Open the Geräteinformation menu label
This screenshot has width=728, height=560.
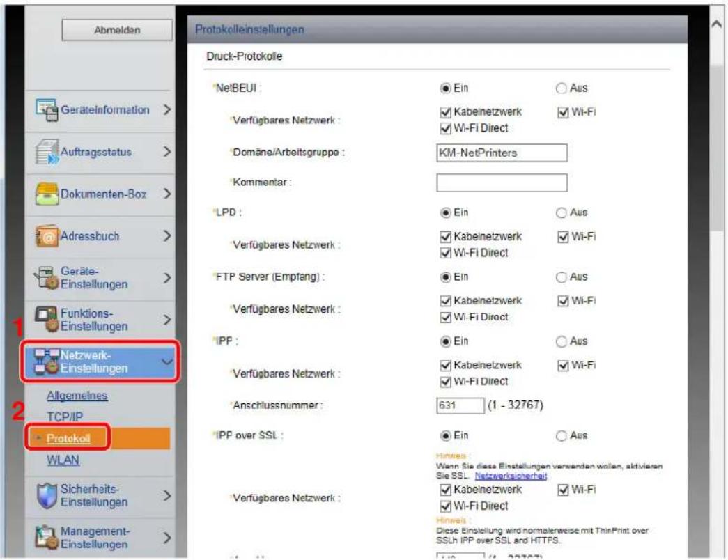coord(105,110)
